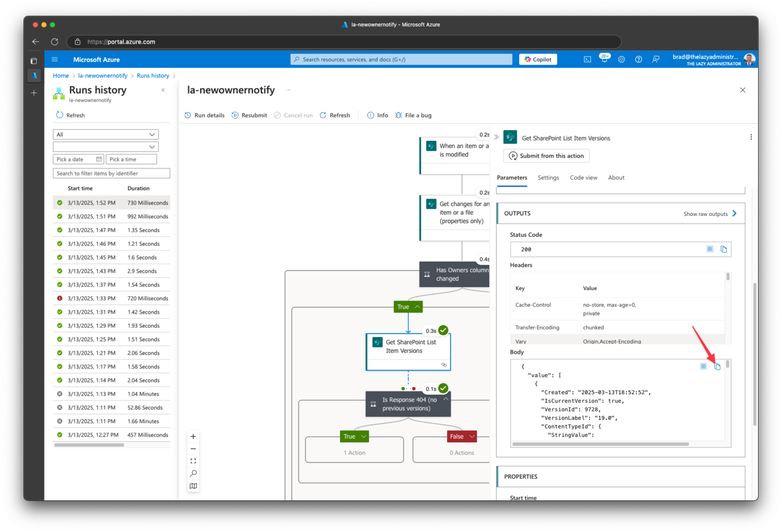Screen dimensions: 782x532
Task: Click File a bug
Action: [x=413, y=116]
